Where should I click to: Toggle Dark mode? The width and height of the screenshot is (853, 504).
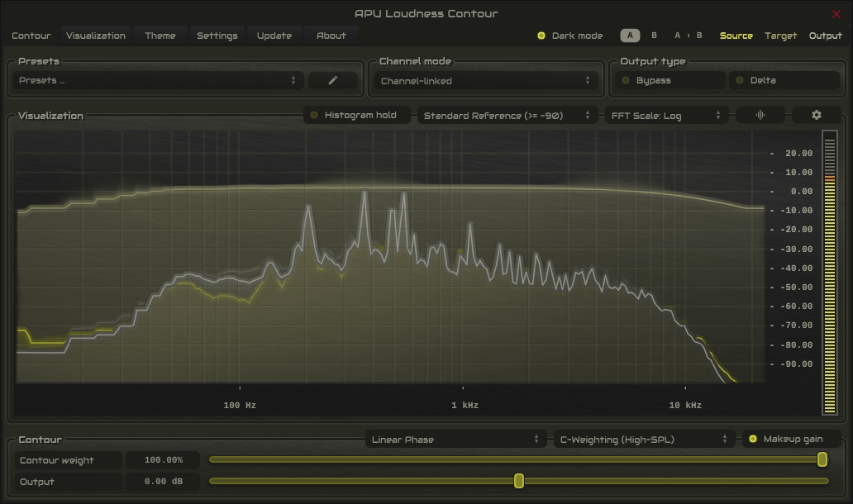coord(570,36)
